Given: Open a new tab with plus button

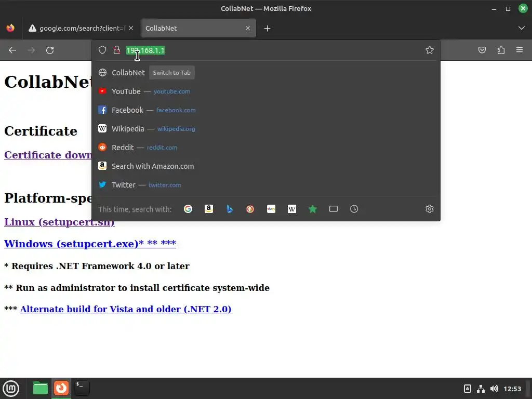Looking at the screenshot, I should coord(268,29).
